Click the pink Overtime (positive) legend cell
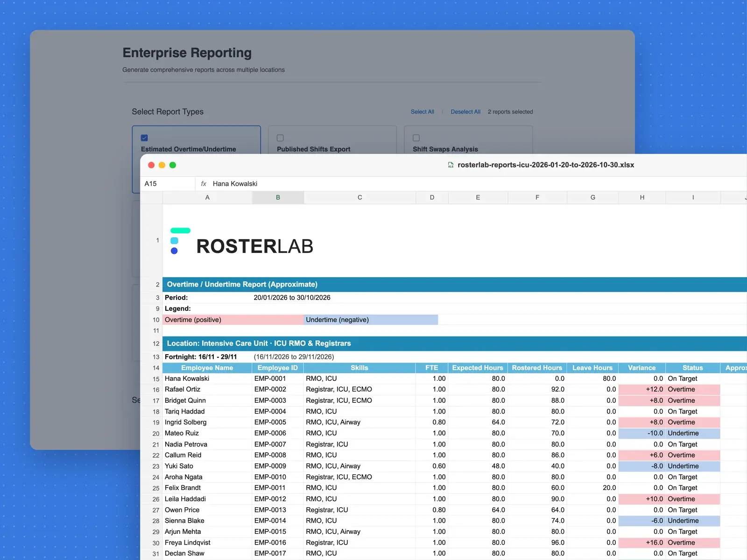The height and width of the screenshot is (560, 747). 233,320
